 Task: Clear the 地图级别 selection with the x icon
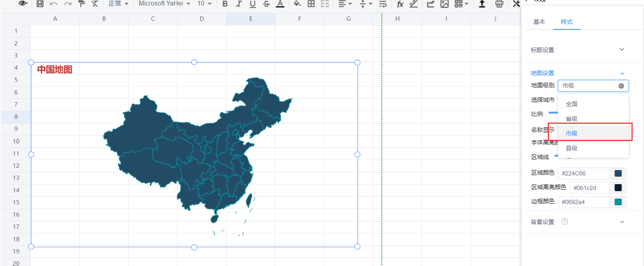click(x=621, y=86)
